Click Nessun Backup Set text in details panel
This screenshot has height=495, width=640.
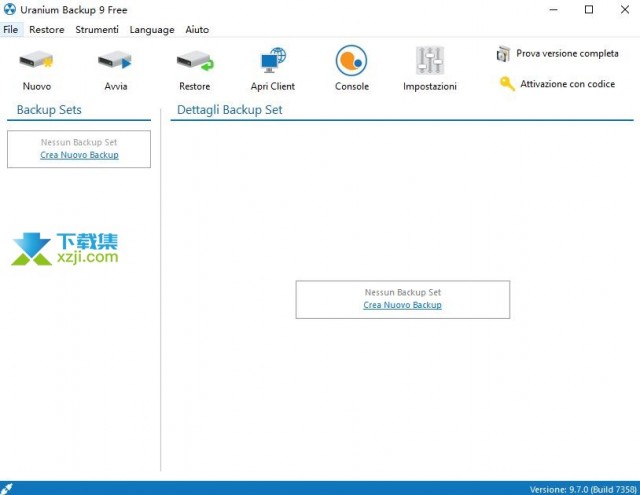coord(403,292)
